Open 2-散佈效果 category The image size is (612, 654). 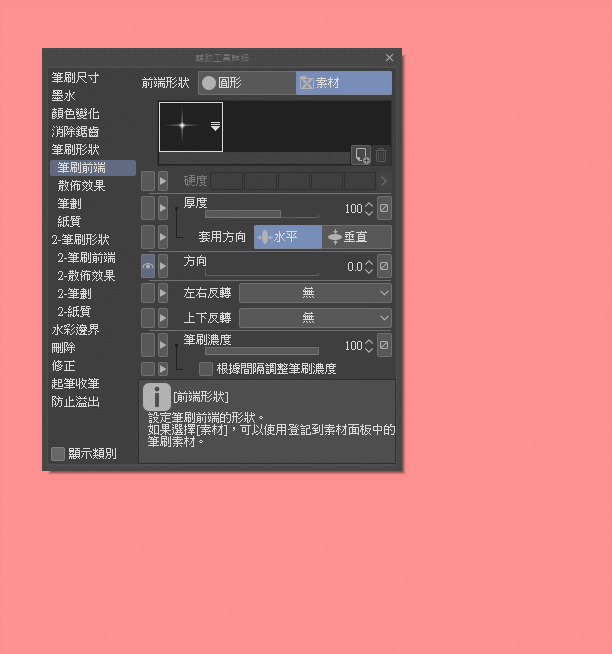point(86,276)
